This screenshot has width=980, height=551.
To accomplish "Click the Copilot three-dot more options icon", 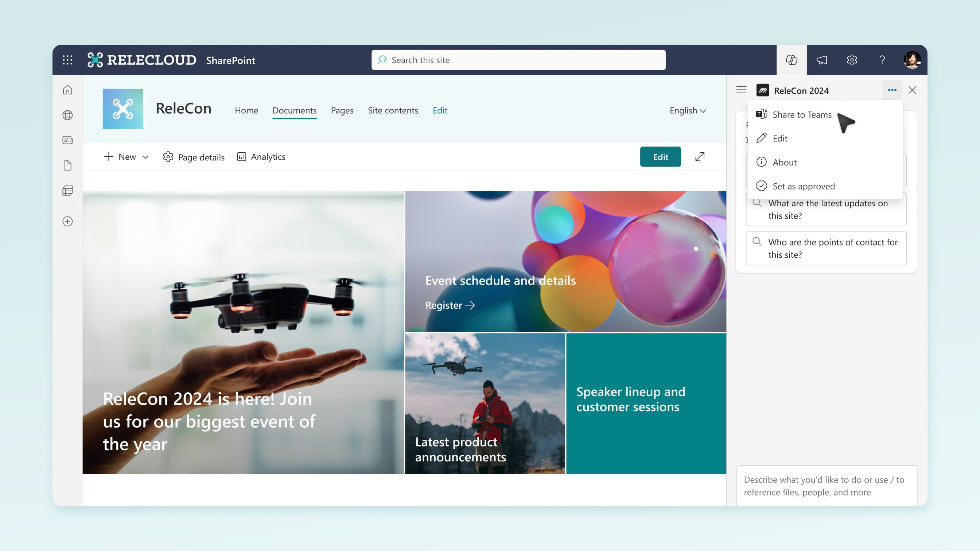I will pyautogui.click(x=892, y=90).
